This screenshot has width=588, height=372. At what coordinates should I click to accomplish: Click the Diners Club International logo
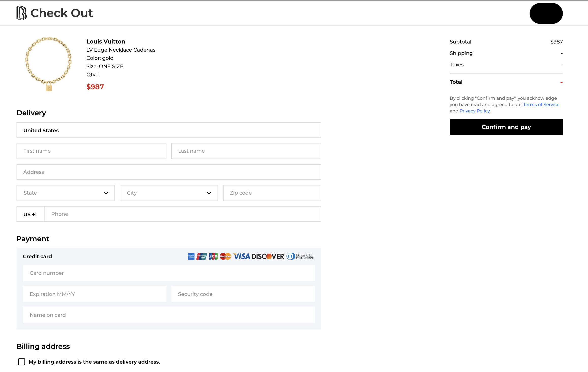pos(300,256)
